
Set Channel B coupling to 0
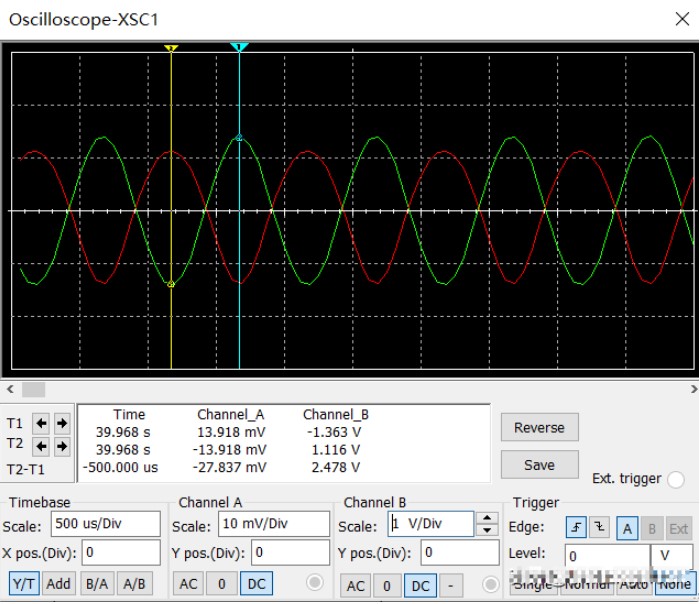tap(387, 586)
